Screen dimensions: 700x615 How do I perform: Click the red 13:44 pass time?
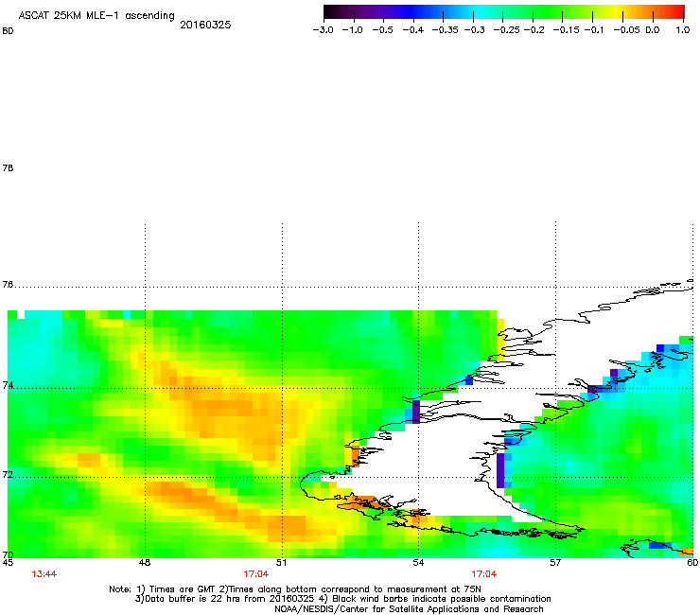(x=44, y=574)
